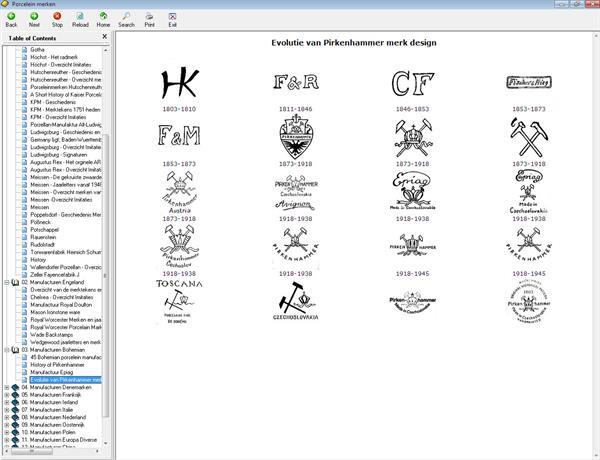Viewport: 600px width, 460px height.
Task: Open Wade Backstamps topic
Action: (x=51, y=335)
